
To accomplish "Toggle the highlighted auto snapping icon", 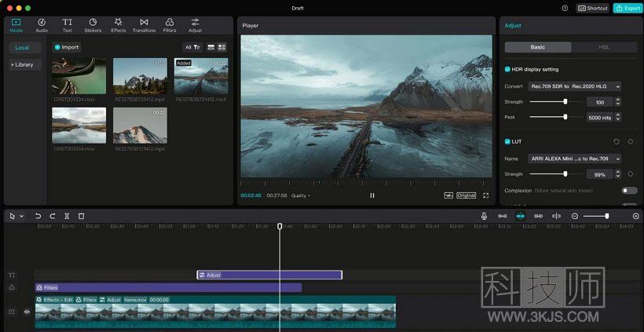I will tap(521, 216).
